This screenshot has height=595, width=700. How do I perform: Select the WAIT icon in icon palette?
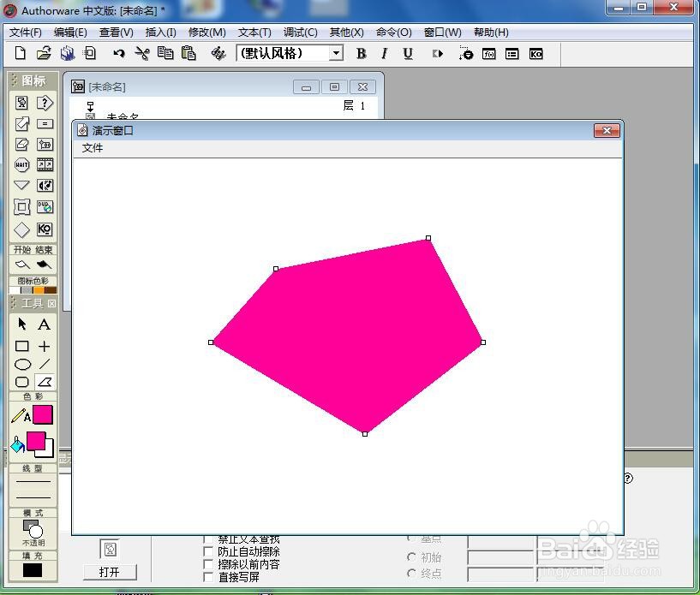[x=22, y=164]
